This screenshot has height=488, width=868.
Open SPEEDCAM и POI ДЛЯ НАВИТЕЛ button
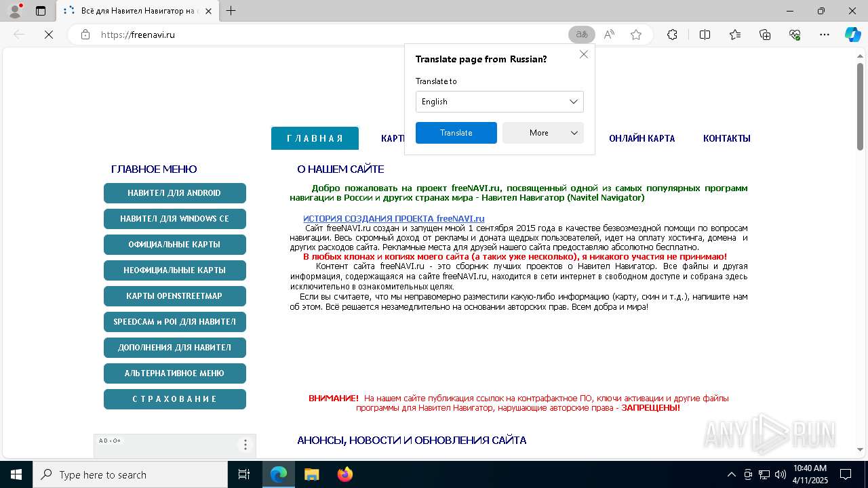click(x=175, y=322)
